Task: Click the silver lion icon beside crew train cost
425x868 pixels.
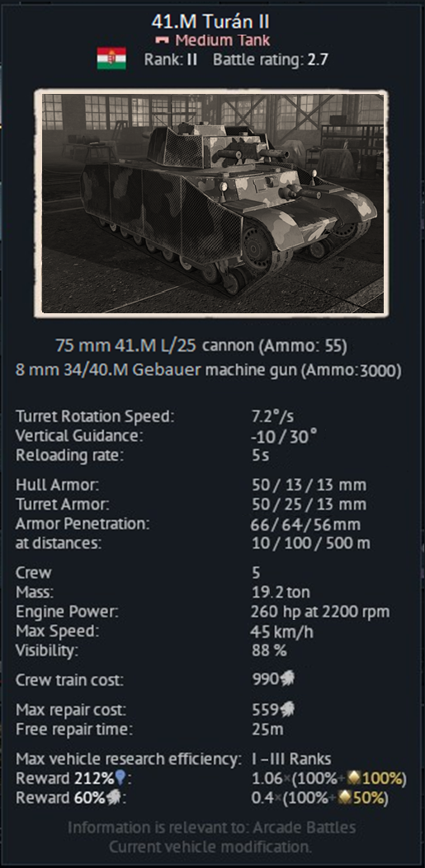Action: pos(287,678)
